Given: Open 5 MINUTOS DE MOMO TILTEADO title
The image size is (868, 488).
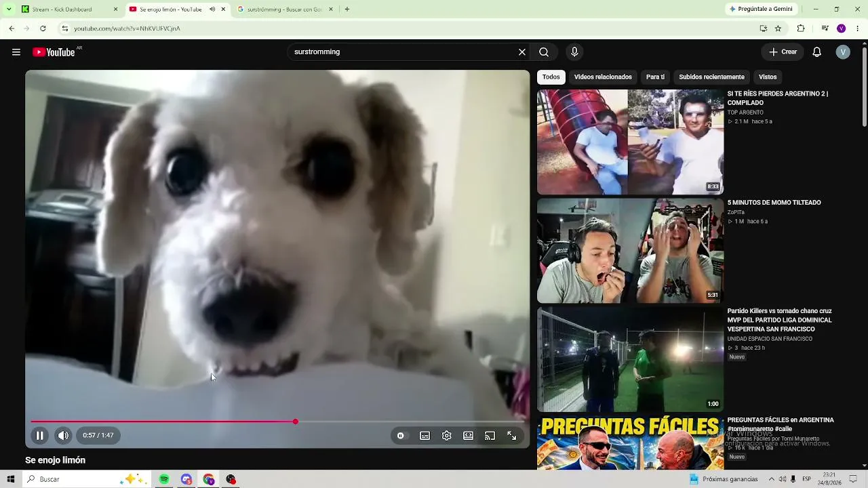Looking at the screenshot, I should 774,203.
